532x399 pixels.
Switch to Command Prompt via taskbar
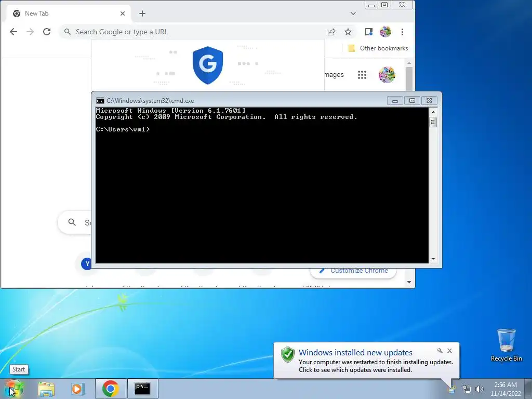[142, 389]
